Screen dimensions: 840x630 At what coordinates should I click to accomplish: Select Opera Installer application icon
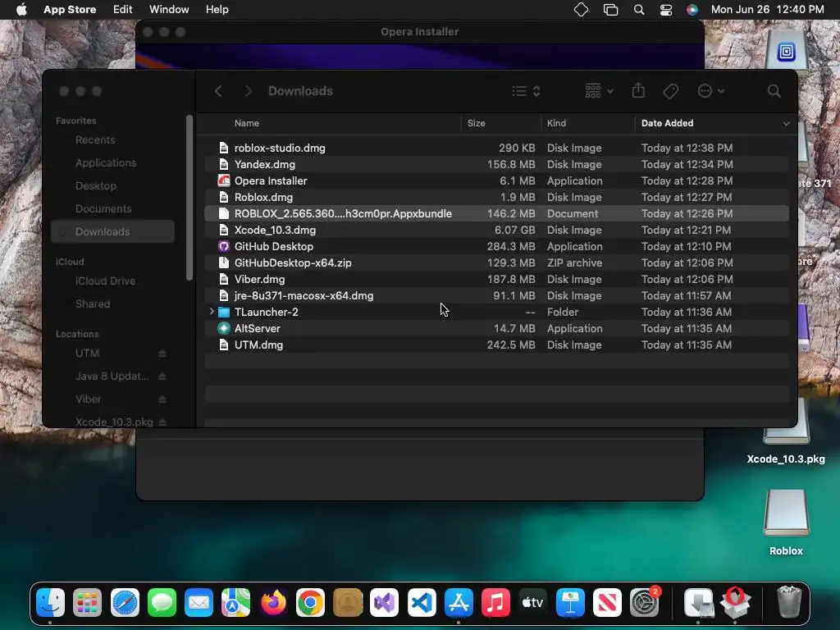pos(224,180)
